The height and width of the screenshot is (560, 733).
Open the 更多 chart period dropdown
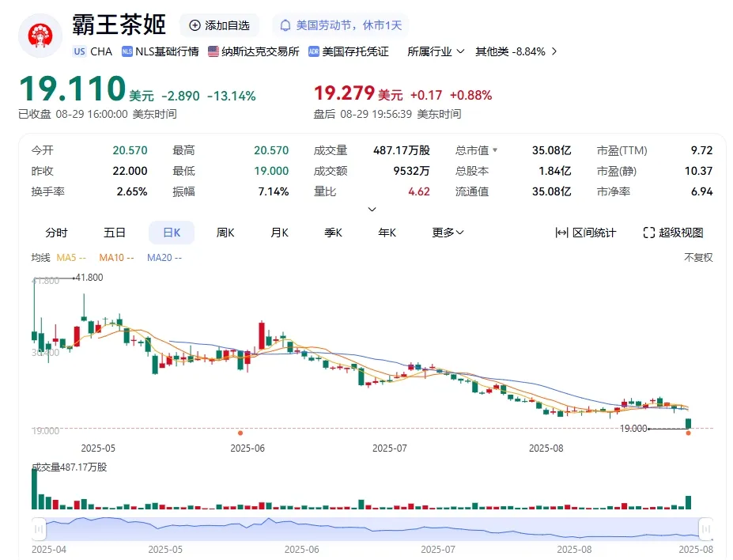(x=448, y=233)
